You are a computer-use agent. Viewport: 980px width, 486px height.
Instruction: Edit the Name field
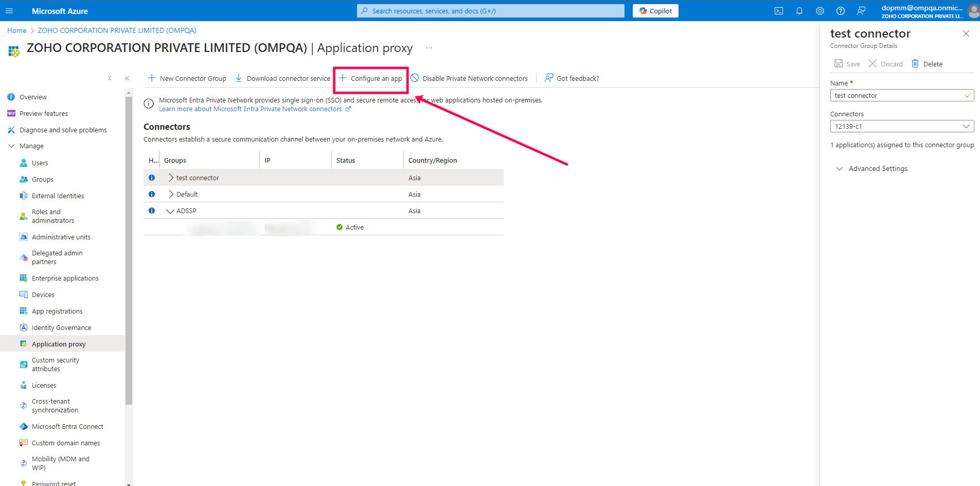point(902,95)
